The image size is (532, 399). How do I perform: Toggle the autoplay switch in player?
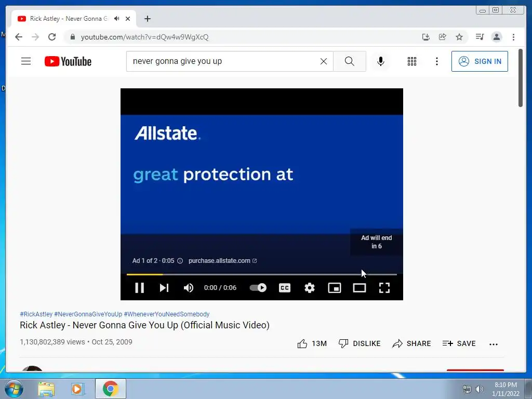[258, 288]
